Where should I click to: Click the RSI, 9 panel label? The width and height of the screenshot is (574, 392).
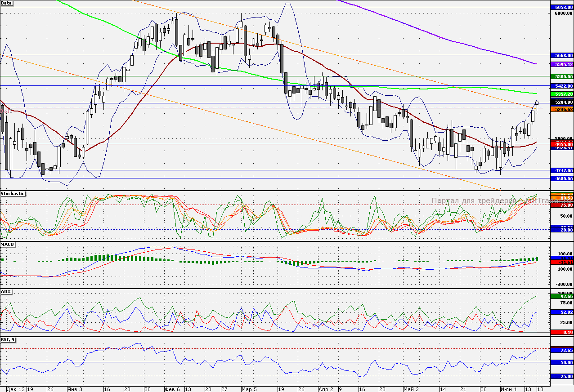click(8, 340)
